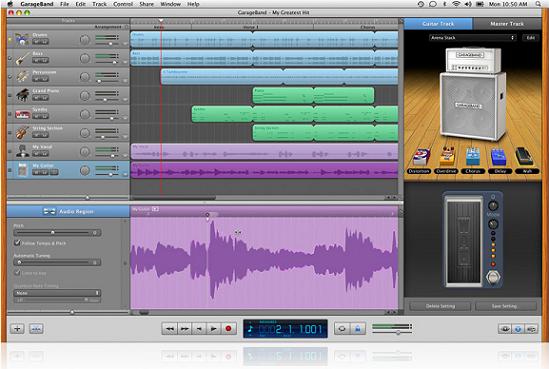Toggle Follow Tempo & Pitch checkbox

pyautogui.click(x=17, y=243)
